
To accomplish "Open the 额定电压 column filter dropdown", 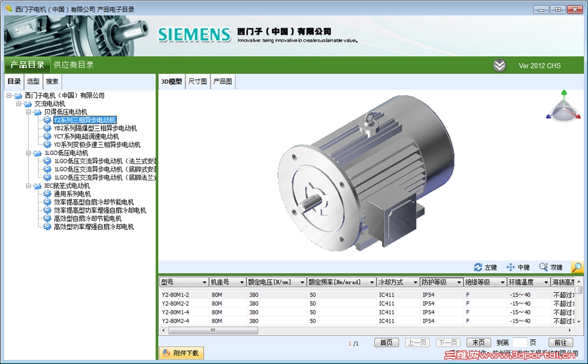I will click(x=302, y=282).
